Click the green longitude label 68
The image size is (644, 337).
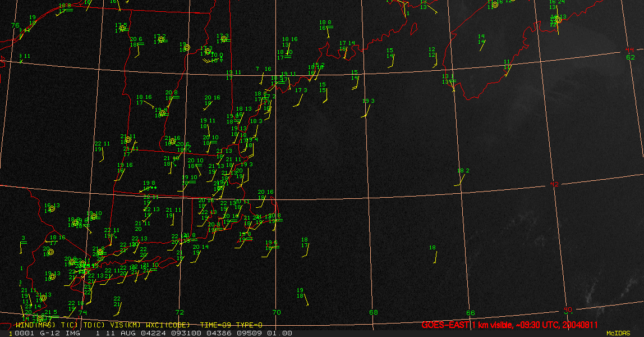(x=374, y=312)
